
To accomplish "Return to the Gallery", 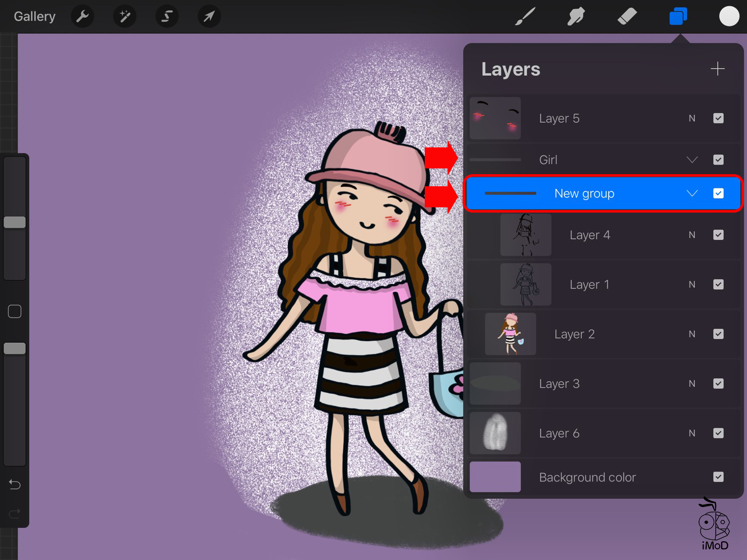I will click(x=34, y=17).
